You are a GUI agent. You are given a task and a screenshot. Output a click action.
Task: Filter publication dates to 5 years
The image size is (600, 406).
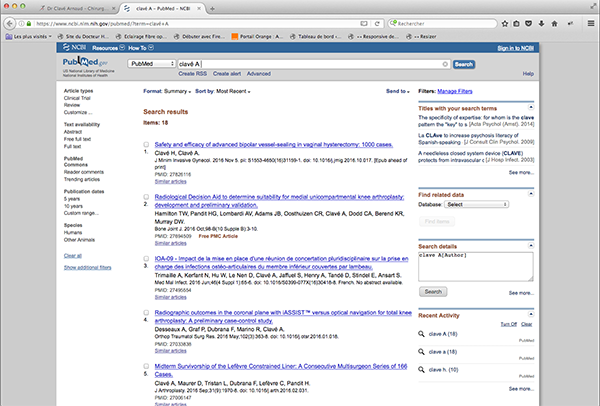tap(72, 199)
